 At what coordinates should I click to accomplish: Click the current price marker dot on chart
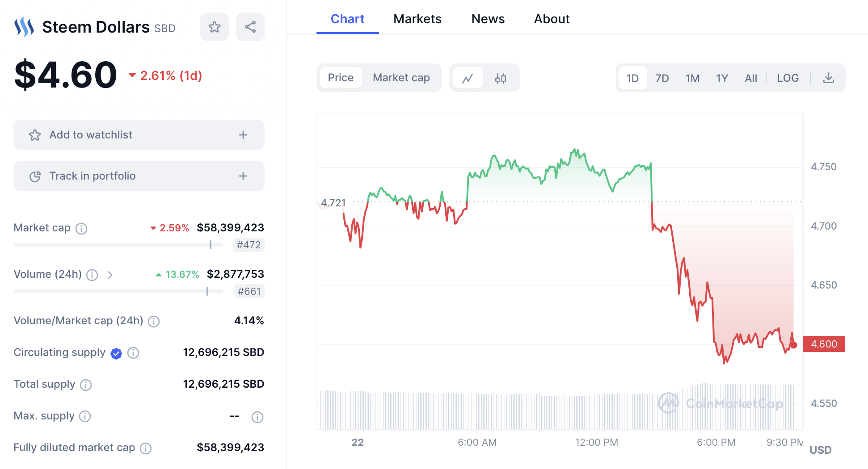click(794, 345)
